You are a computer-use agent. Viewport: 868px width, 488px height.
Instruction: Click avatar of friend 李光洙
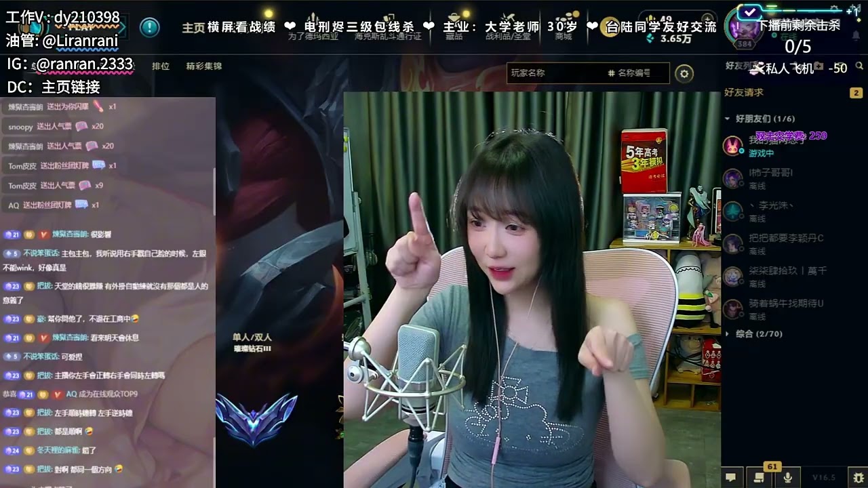point(733,211)
